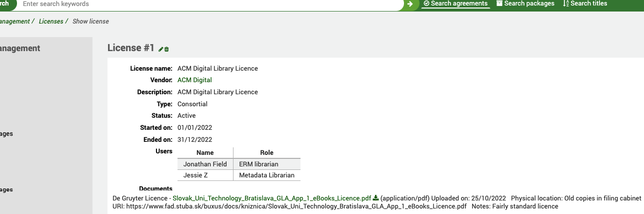Screen dimensions: 644x214
Task: Click the License #1 heading
Action: (131, 48)
